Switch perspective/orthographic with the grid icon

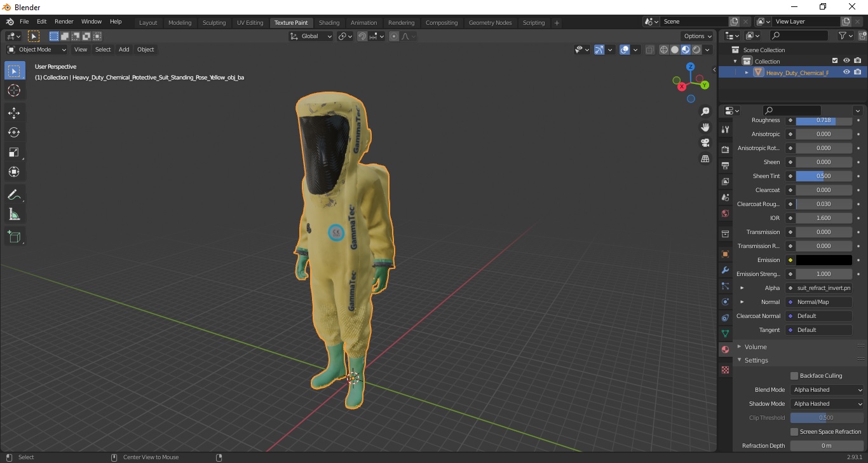click(x=705, y=158)
